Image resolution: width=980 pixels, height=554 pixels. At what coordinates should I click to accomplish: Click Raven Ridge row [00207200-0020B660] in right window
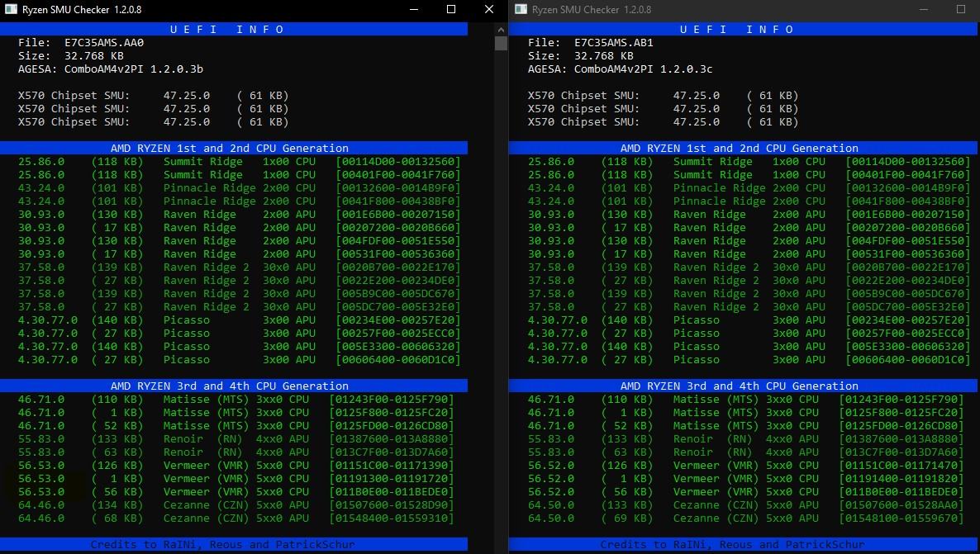[749, 227]
